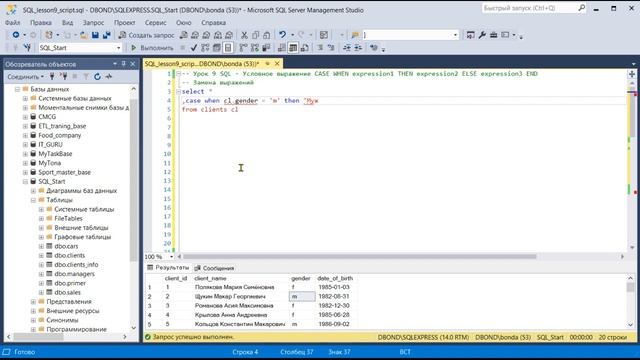Click the editor horizontal scrollbar

pos(359,257)
